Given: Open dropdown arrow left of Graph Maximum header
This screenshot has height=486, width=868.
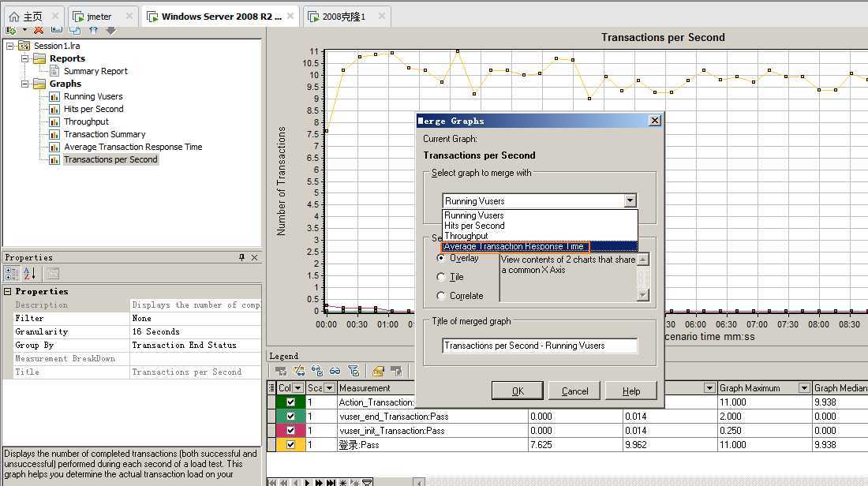Looking at the screenshot, I should click(x=709, y=388).
